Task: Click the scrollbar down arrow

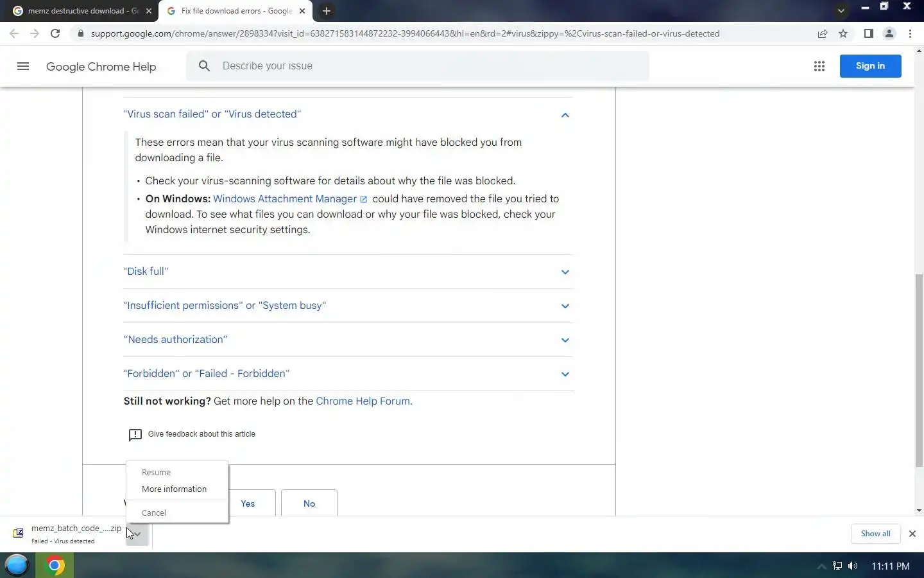Action: tap(919, 511)
